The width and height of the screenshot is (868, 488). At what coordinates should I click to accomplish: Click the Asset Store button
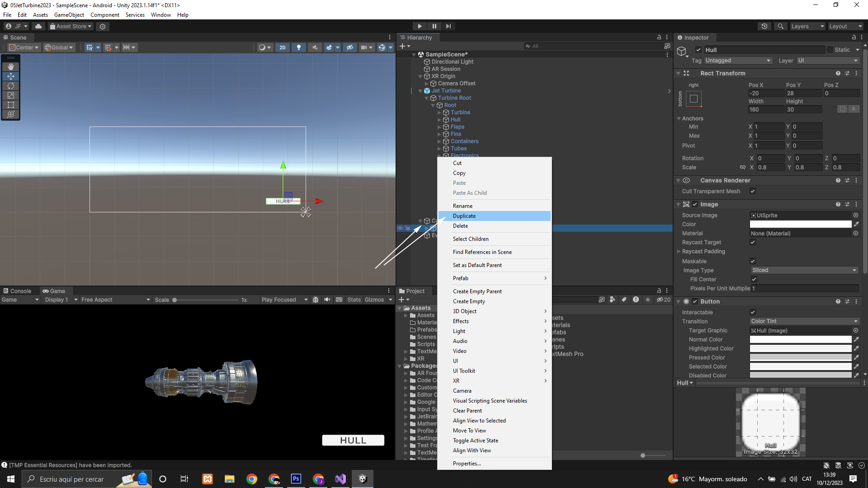[71, 26]
